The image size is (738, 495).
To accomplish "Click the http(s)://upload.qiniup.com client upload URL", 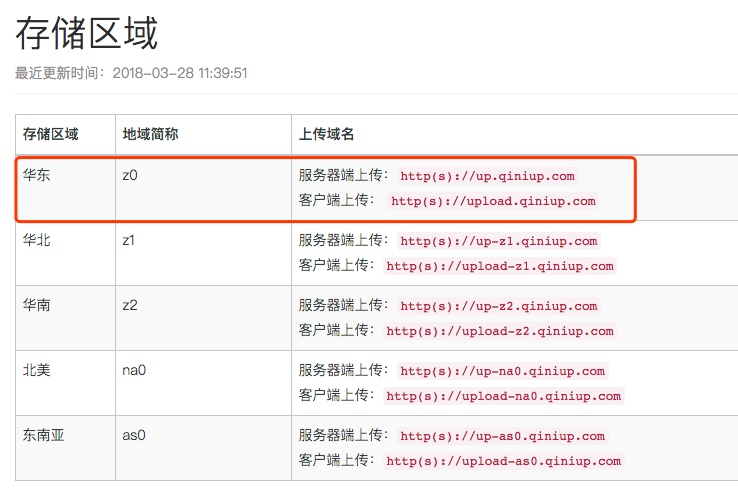I will pos(493,201).
